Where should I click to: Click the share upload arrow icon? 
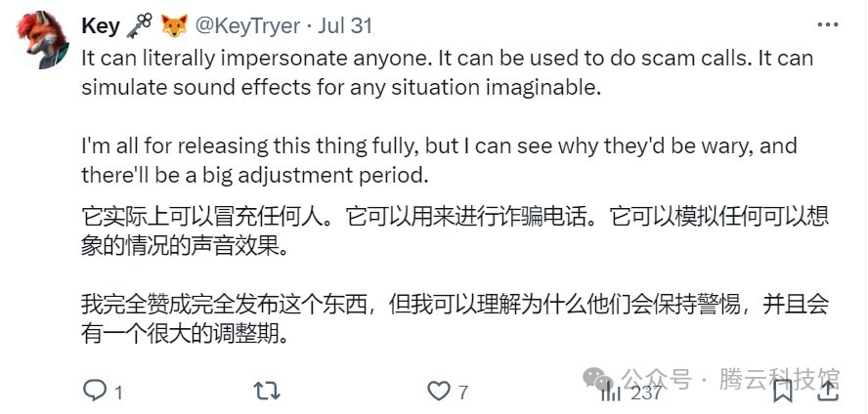827,390
